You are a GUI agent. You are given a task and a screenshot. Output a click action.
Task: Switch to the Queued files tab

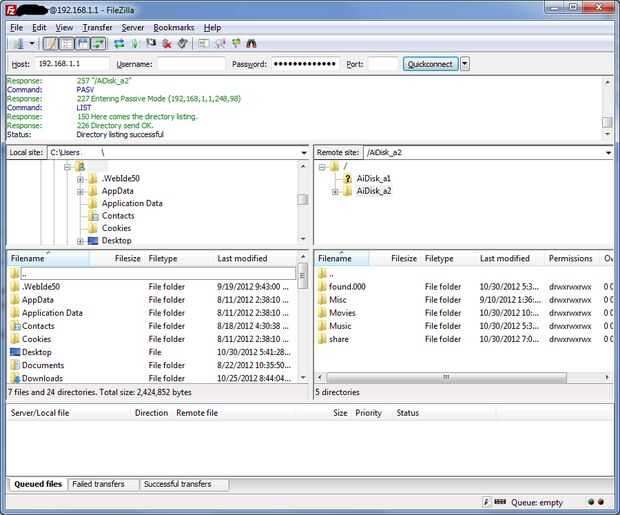[38, 484]
